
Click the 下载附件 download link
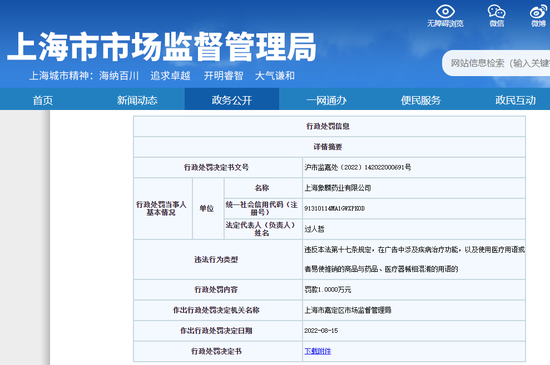(318, 351)
